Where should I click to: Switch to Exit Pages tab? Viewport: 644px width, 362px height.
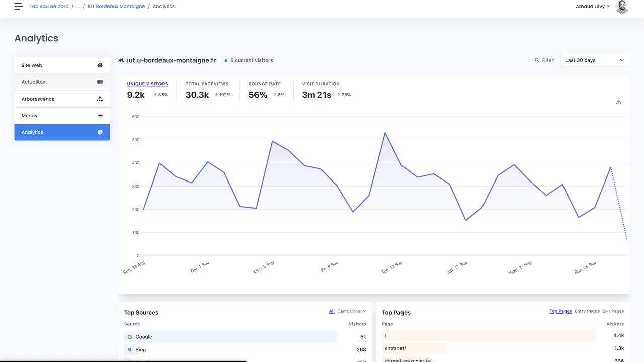click(613, 311)
